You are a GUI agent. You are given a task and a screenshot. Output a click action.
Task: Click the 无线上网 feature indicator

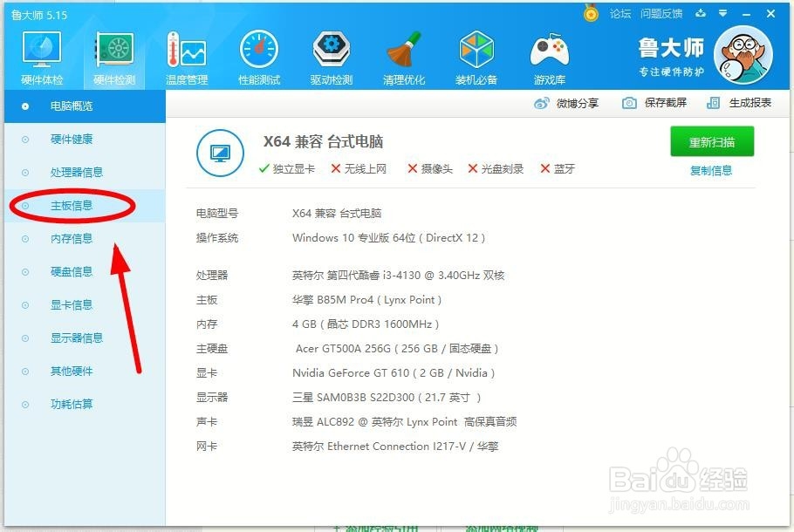pos(359,168)
